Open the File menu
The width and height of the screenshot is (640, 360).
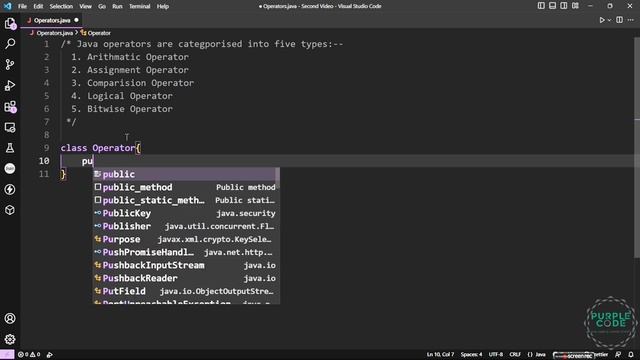coord(22,6)
